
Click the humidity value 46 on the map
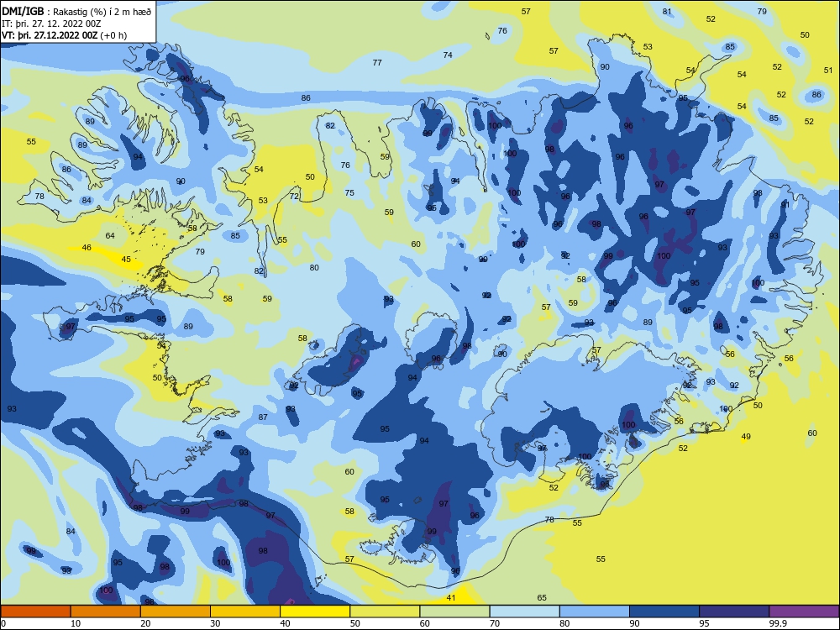point(87,248)
